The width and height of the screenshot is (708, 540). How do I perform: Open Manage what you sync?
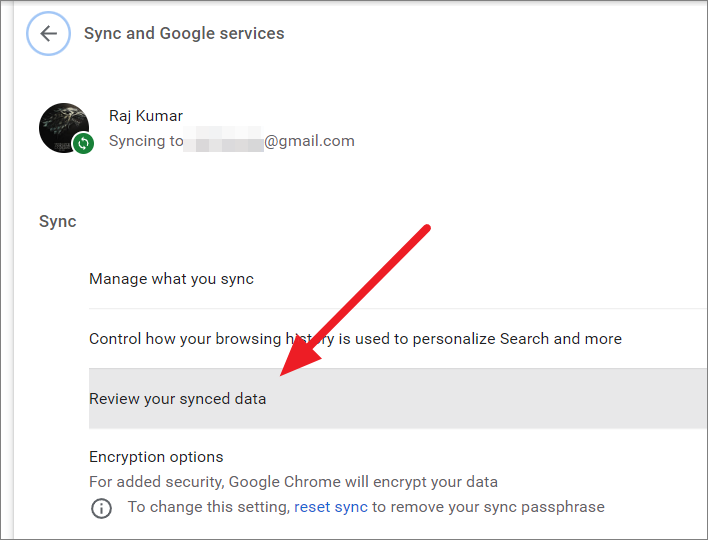tap(398, 279)
